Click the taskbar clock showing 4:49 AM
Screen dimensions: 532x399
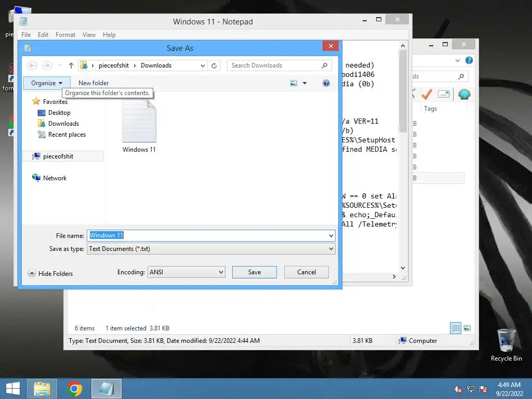click(x=509, y=389)
